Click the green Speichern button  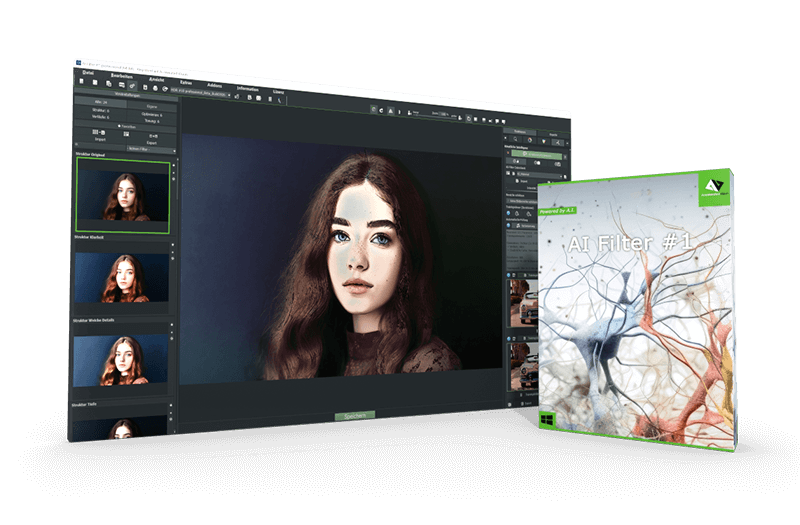(x=353, y=414)
